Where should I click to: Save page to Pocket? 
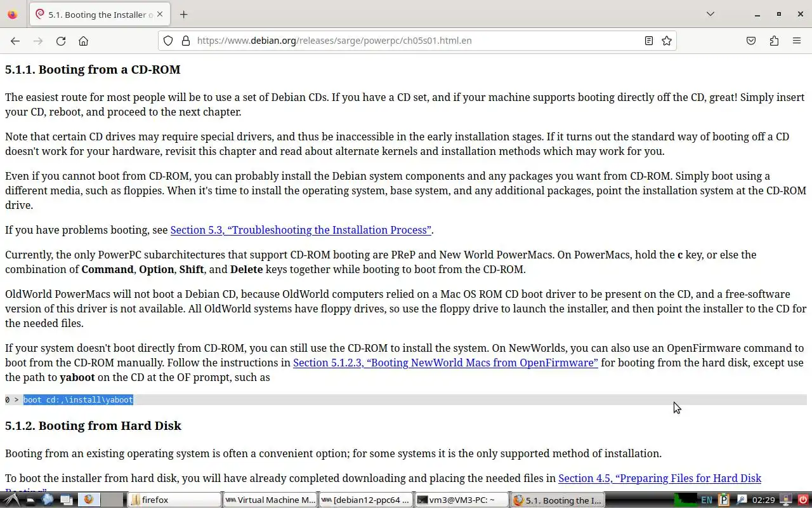[751, 41]
